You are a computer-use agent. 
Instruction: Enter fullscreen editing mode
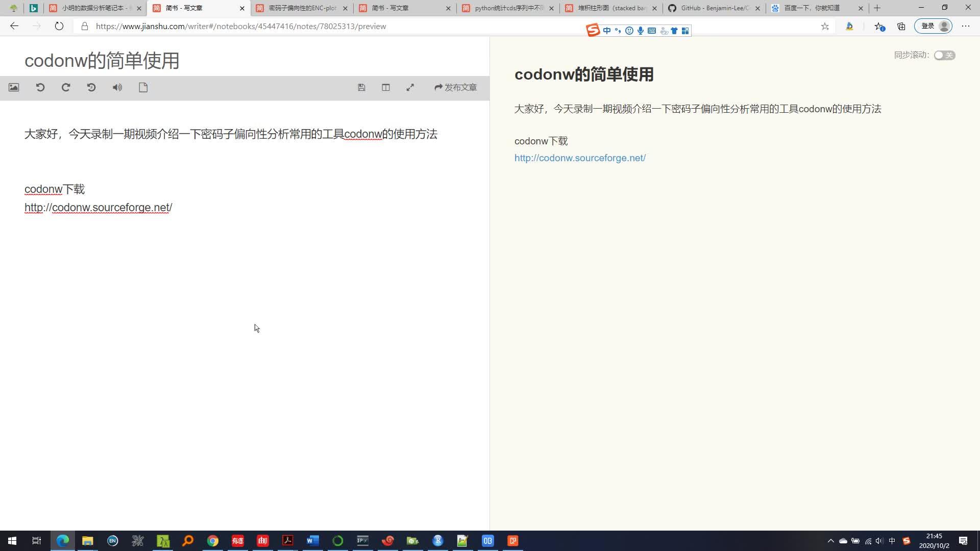click(410, 87)
